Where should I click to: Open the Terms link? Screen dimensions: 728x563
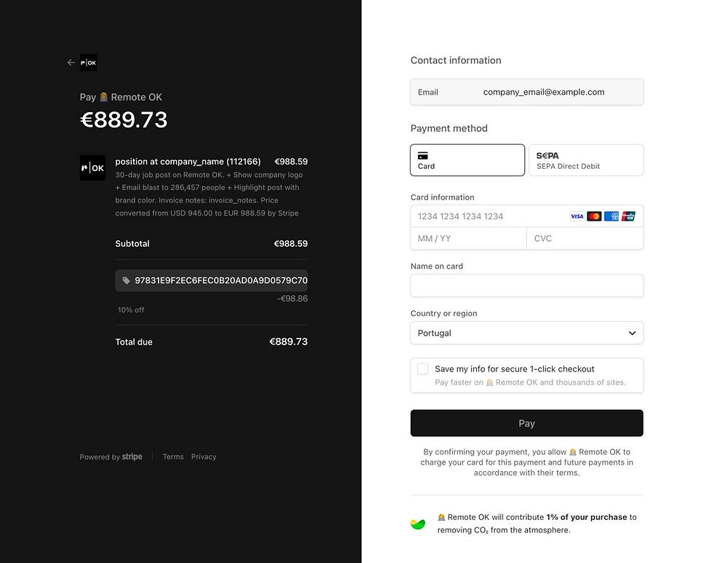(173, 457)
